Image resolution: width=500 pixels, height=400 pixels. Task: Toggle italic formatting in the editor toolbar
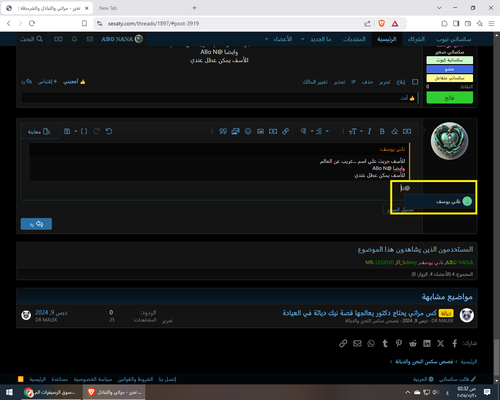point(369,131)
